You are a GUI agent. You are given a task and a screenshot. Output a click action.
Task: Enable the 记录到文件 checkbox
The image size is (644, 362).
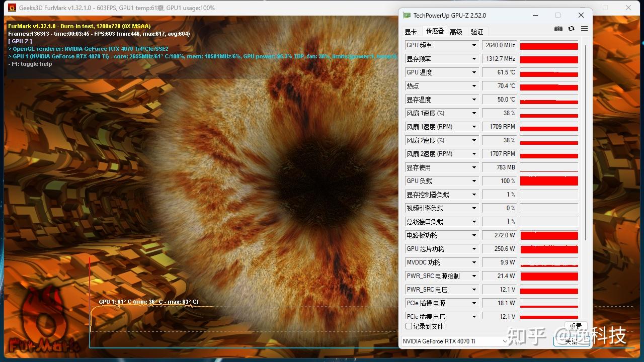(x=409, y=326)
